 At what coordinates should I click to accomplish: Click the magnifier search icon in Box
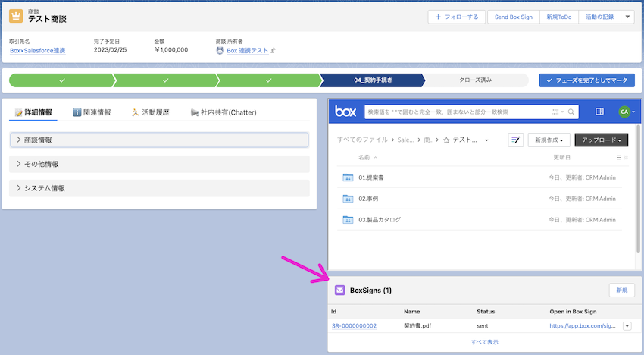[571, 112]
